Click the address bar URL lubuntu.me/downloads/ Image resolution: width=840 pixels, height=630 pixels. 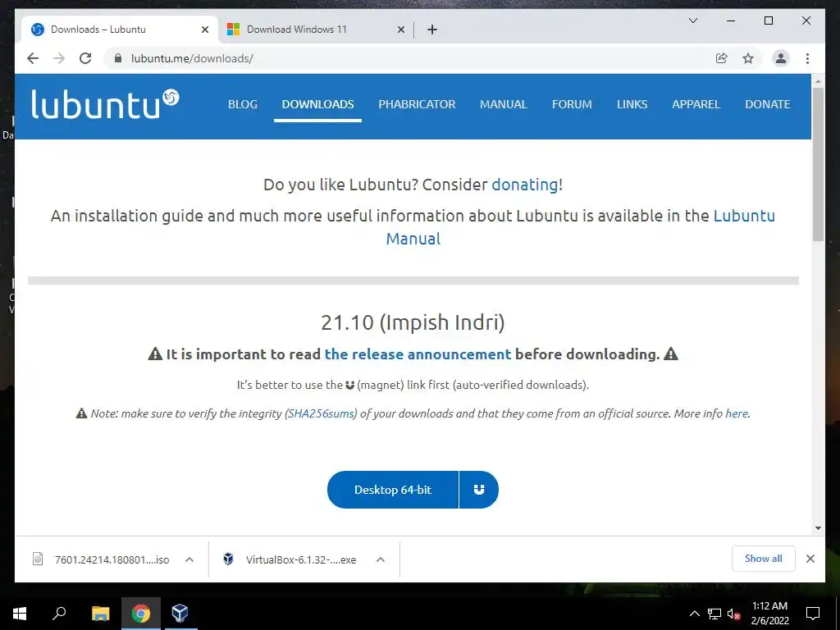192,58
